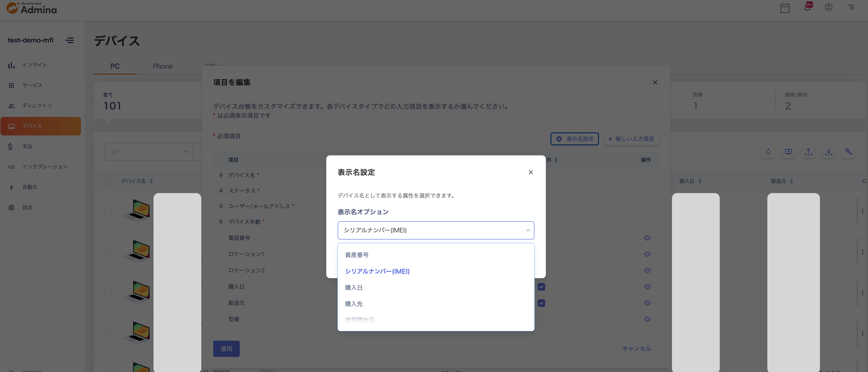The image size is (868, 372).
Task: Toggle visibility eye for 製造元 row
Action: [647, 303]
